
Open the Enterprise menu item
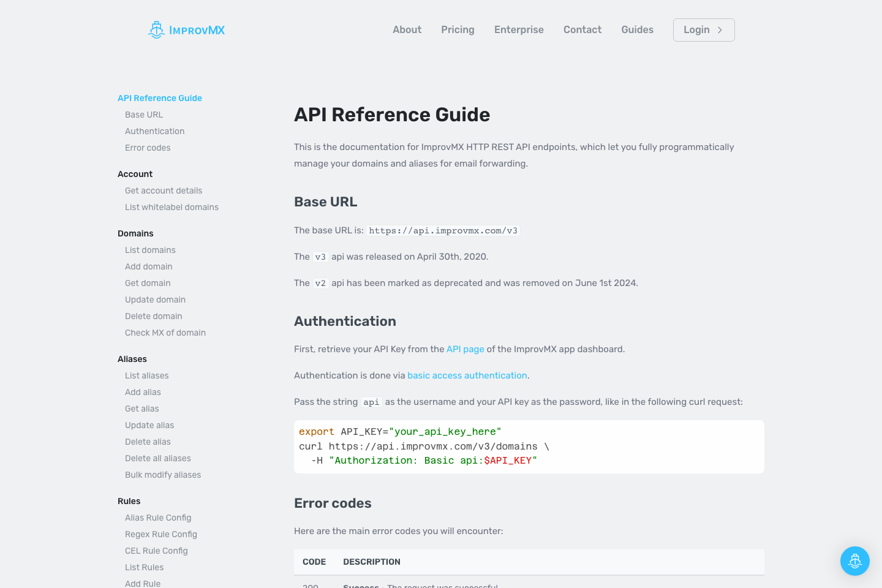click(519, 29)
